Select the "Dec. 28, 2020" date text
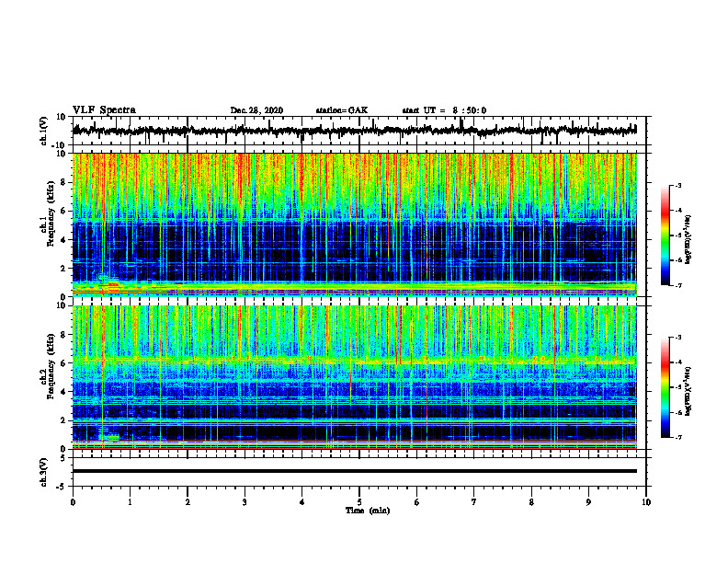Viewport: 728px width, 563px height. 256,110
